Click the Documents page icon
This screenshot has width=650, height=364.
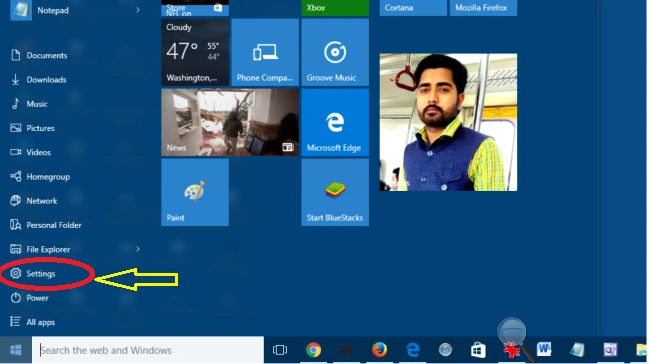click(x=16, y=55)
